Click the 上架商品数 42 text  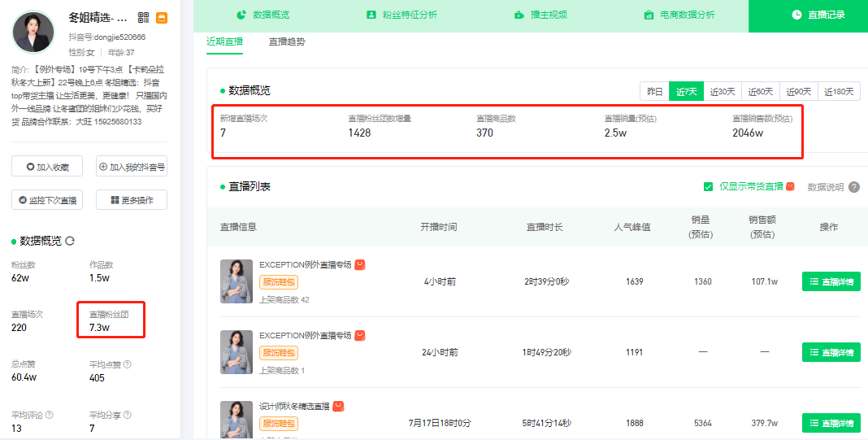[284, 300]
